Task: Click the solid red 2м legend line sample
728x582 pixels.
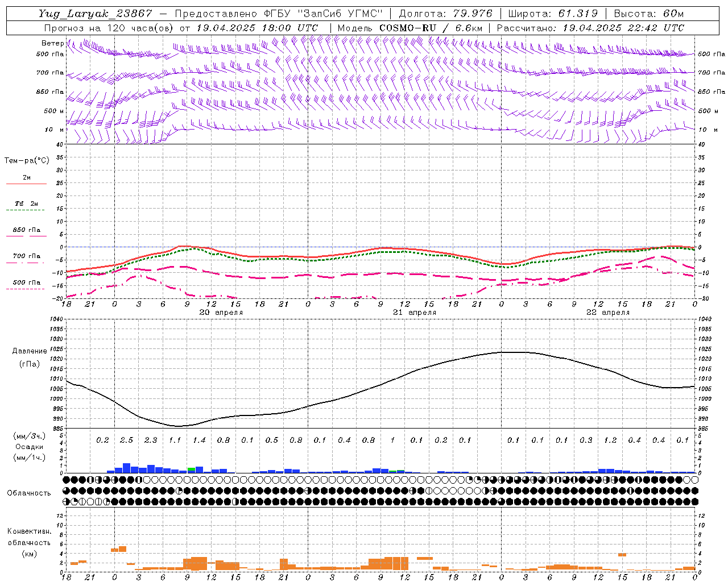Action: click(x=26, y=184)
